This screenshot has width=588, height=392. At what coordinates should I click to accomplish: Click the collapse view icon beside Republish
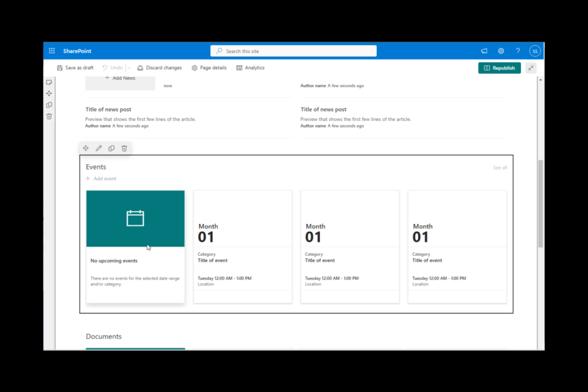pyautogui.click(x=531, y=68)
